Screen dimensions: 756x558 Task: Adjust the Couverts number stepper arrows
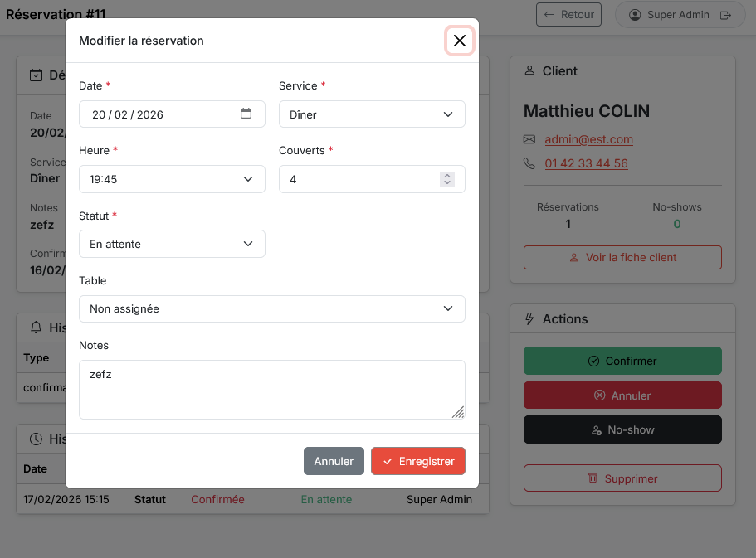[447, 179]
